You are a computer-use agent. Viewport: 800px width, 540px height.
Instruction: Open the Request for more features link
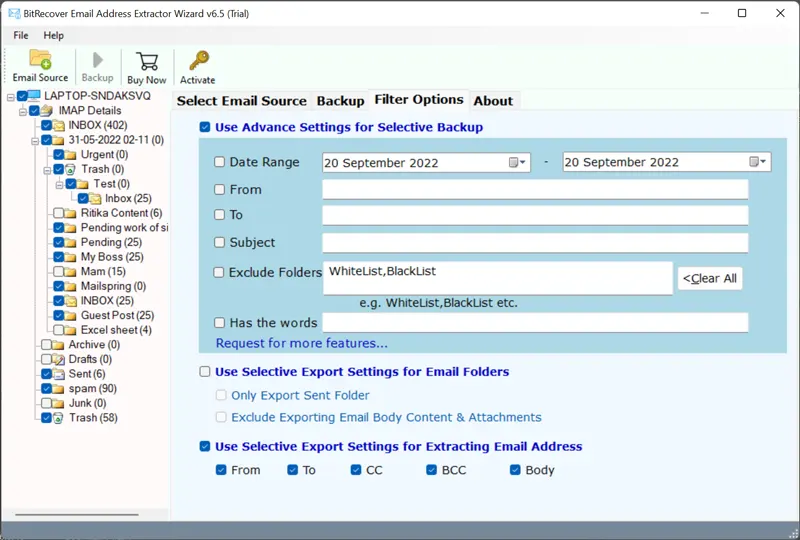[x=301, y=344]
